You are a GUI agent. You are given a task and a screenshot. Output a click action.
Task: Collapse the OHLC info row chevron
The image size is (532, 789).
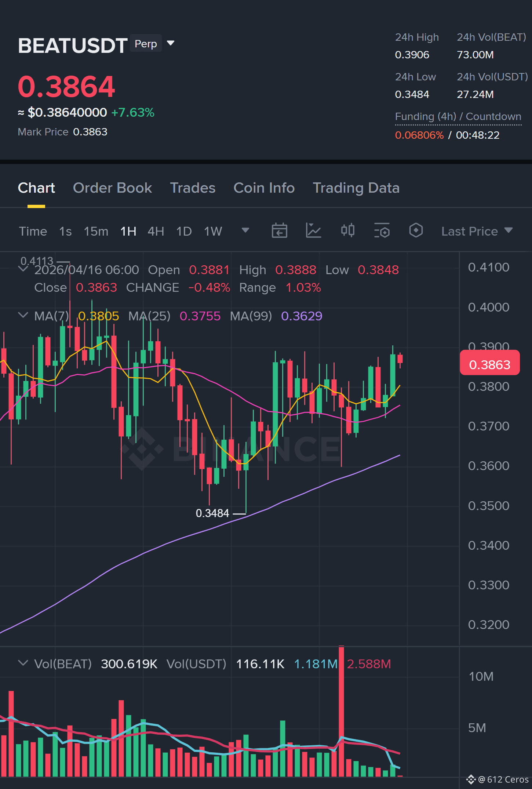click(x=23, y=269)
